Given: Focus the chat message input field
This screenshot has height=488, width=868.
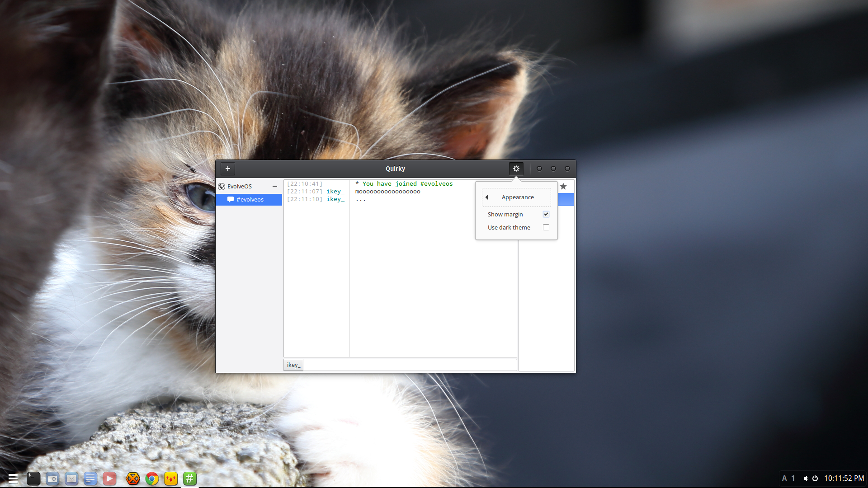Looking at the screenshot, I should pos(410,365).
